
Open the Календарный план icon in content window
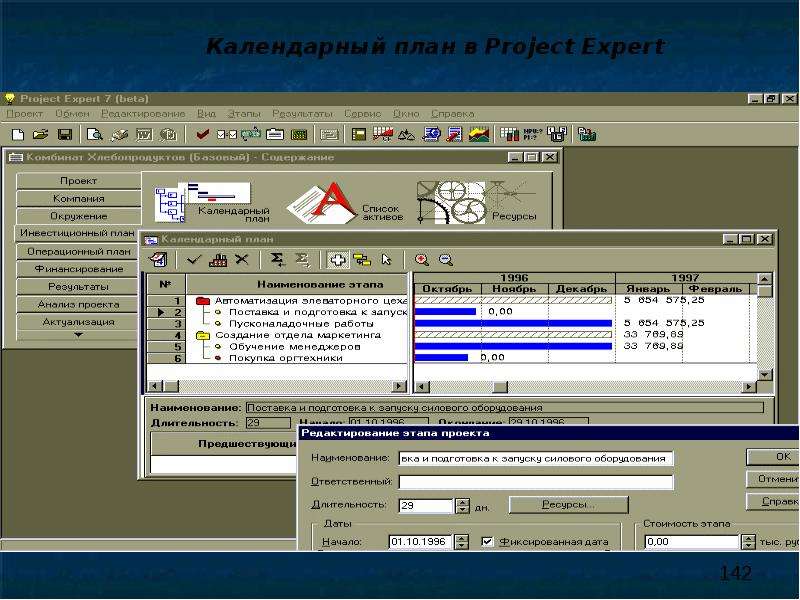pyautogui.click(x=212, y=203)
